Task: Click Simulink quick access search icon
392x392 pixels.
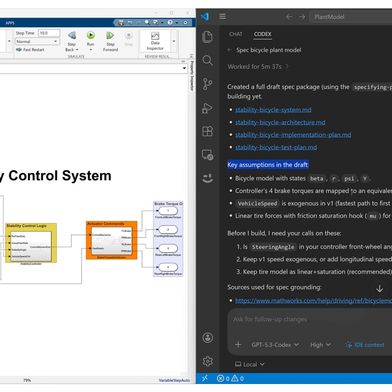Action: (x=146, y=22)
